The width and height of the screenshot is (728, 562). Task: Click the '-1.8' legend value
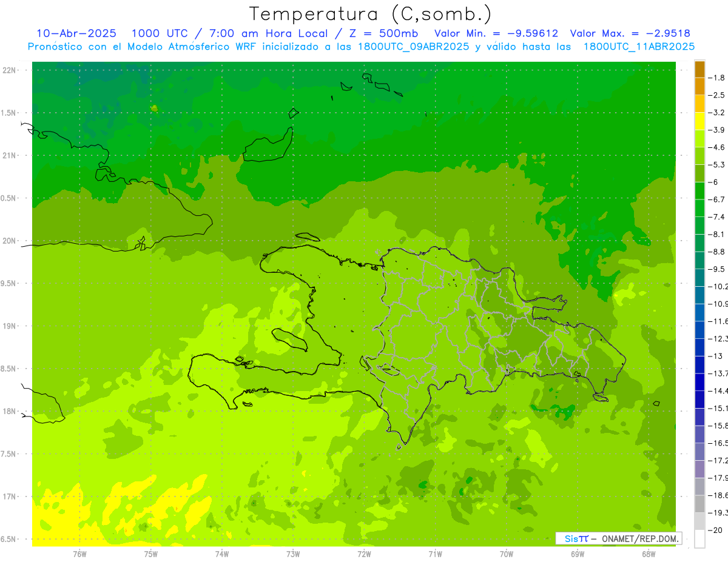point(716,78)
